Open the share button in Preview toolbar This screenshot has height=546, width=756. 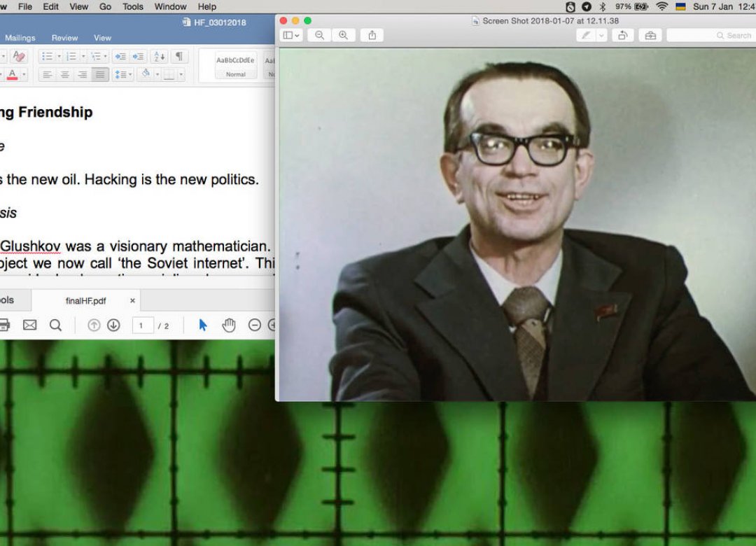tap(372, 35)
